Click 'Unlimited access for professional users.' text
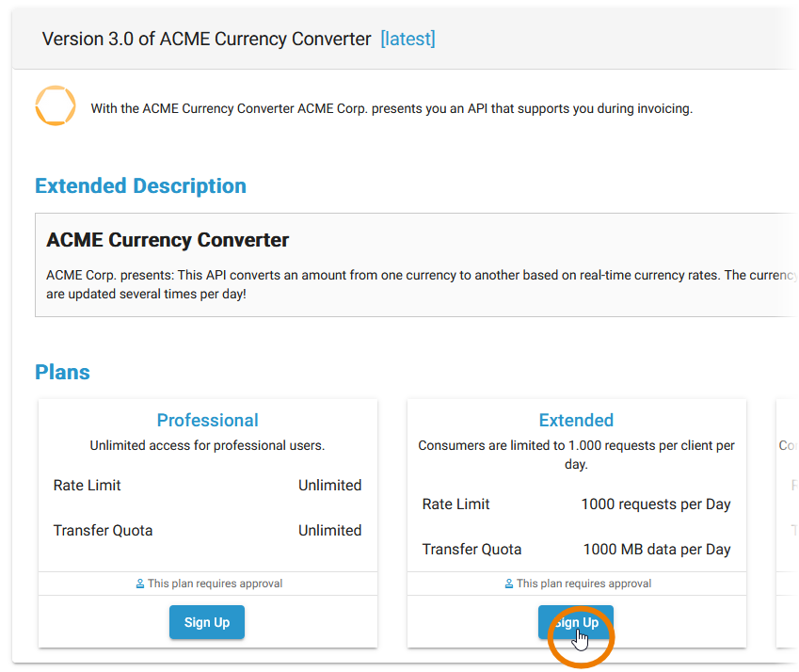The height and width of the screenshot is (672, 799). pos(207,445)
